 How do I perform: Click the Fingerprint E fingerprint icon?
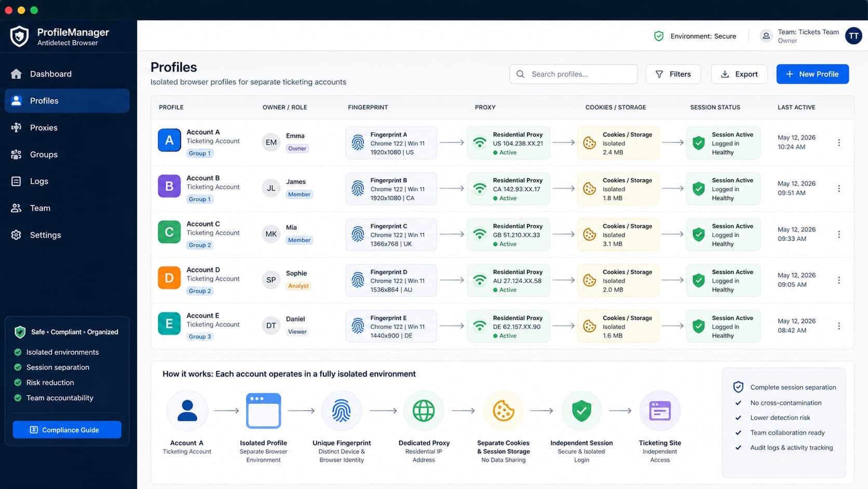(x=358, y=326)
